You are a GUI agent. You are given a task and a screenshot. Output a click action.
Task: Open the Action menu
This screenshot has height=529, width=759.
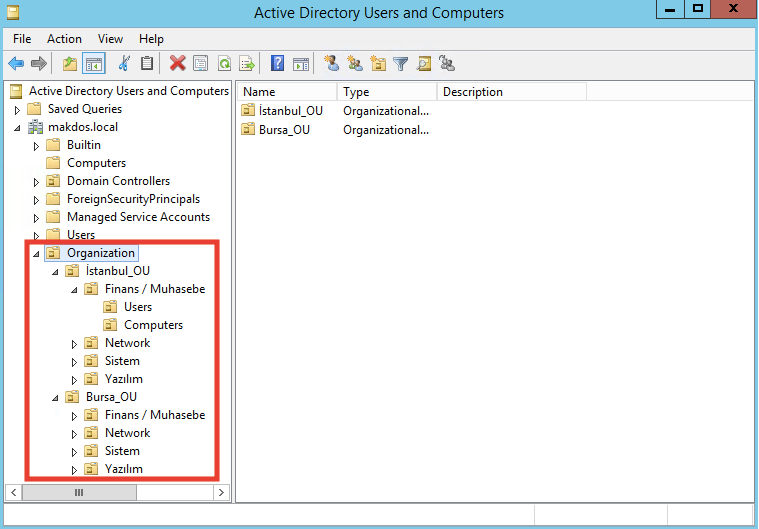(x=64, y=39)
